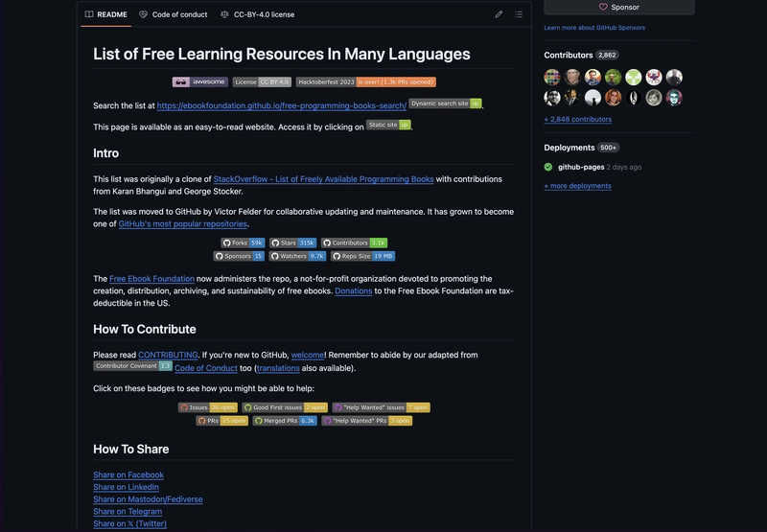Click the green github-pages success check icon

[547, 167]
